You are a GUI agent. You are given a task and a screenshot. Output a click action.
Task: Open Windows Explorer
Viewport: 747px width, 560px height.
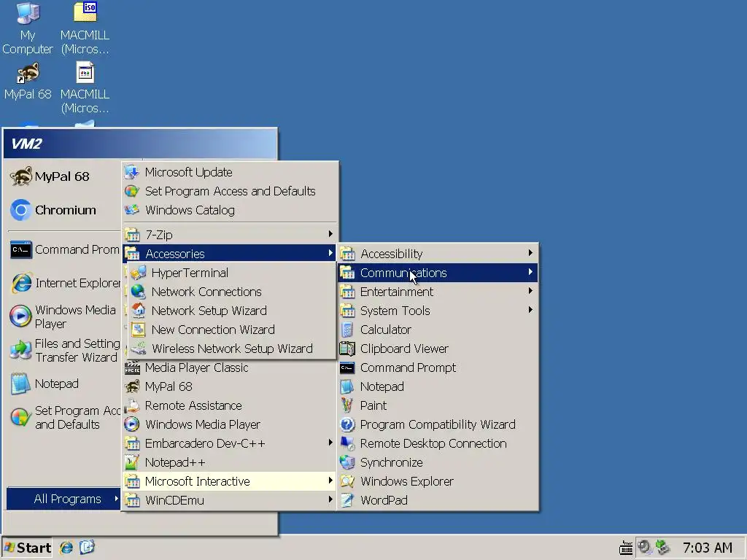click(438, 481)
